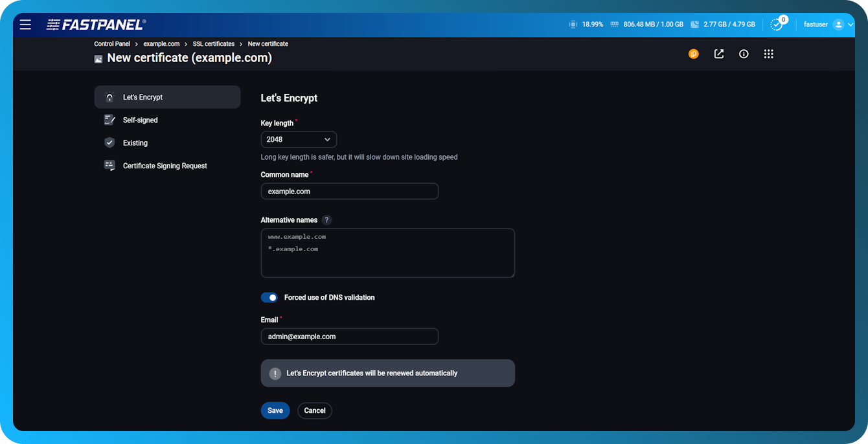Open the Key length dropdown
The image size is (868, 444).
click(299, 139)
